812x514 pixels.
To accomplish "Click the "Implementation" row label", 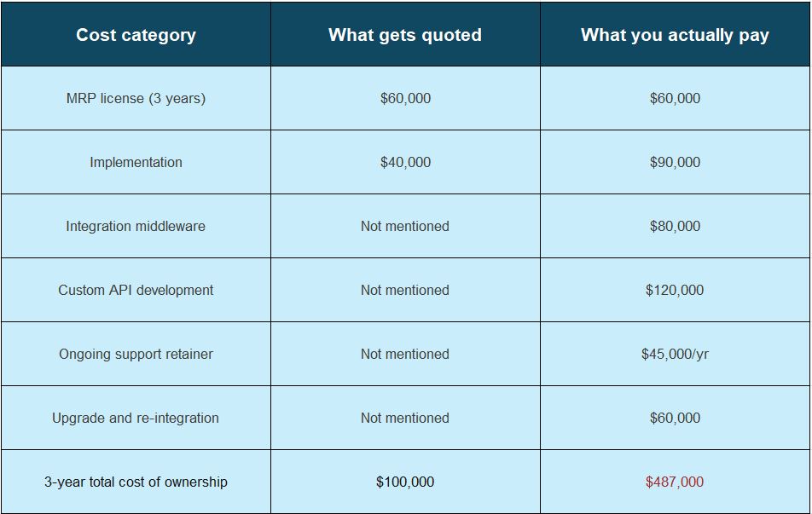I will click(x=136, y=162).
